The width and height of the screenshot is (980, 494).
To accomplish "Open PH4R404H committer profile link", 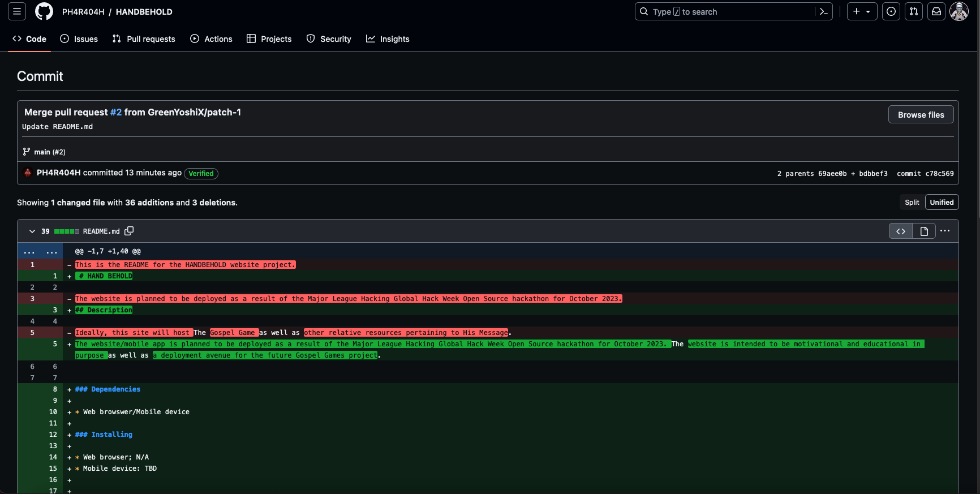I will coord(59,173).
